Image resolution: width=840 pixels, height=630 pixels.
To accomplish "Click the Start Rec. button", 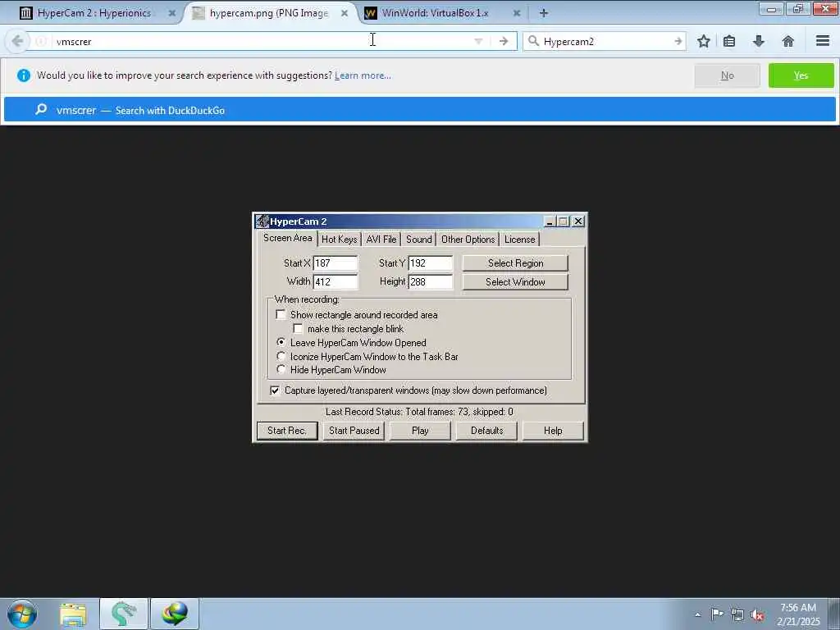I will [x=287, y=431].
